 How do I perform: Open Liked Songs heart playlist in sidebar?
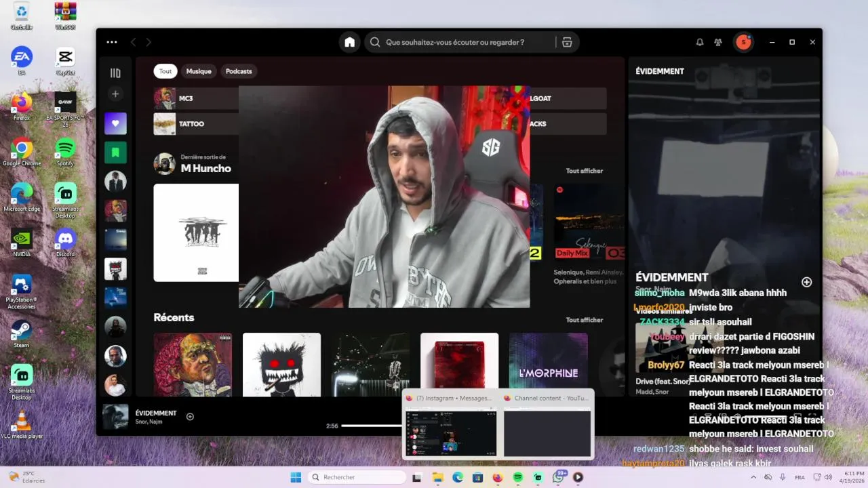[115, 123]
